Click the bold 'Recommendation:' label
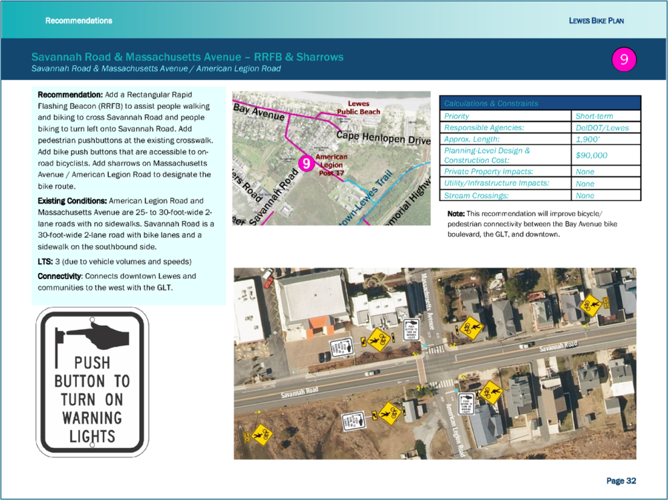 pos(70,95)
